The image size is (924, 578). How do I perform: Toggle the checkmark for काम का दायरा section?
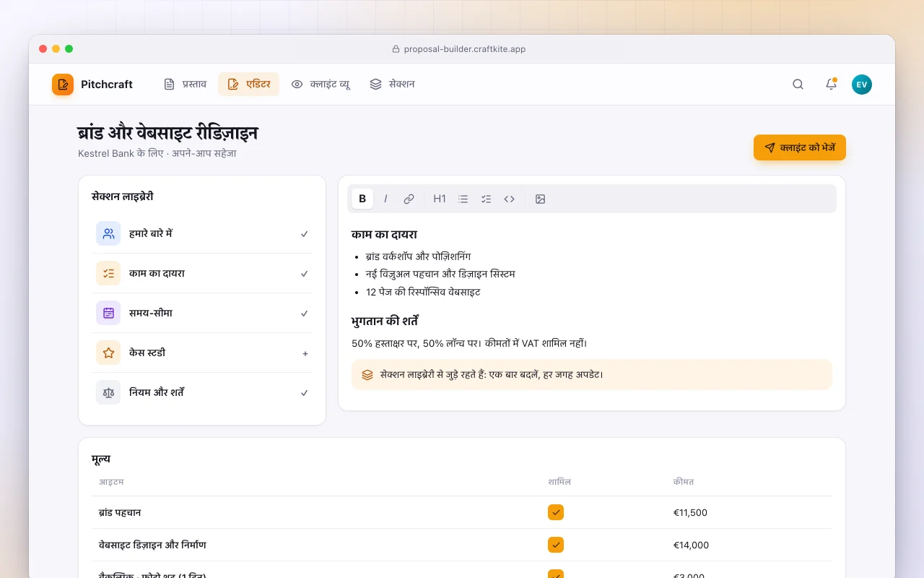305,274
